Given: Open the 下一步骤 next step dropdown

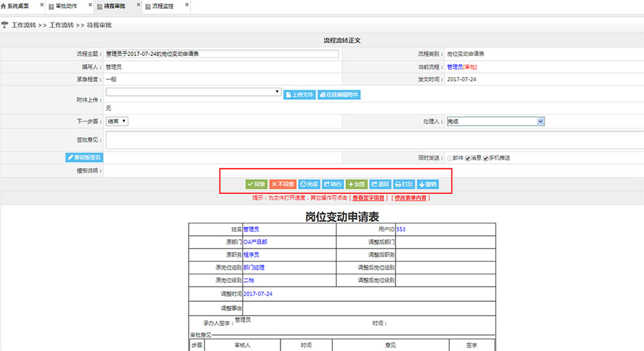Looking at the screenshot, I should [117, 121].
